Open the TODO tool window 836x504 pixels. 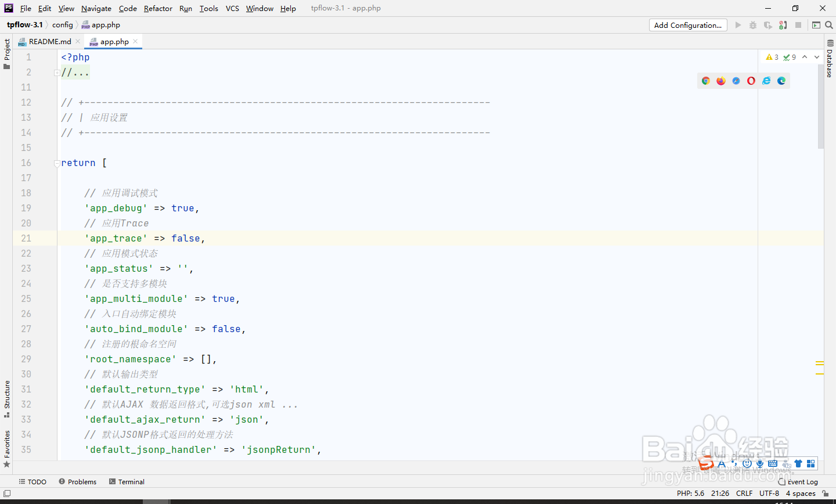click(x=33, y=482)
